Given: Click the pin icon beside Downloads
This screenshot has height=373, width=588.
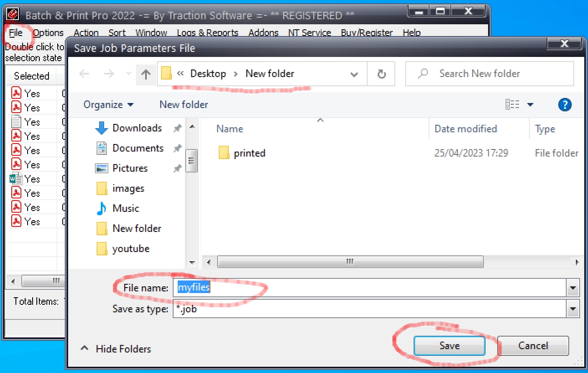Looking at the screenshot, I should pyautogui.click(x=178, y=128).
